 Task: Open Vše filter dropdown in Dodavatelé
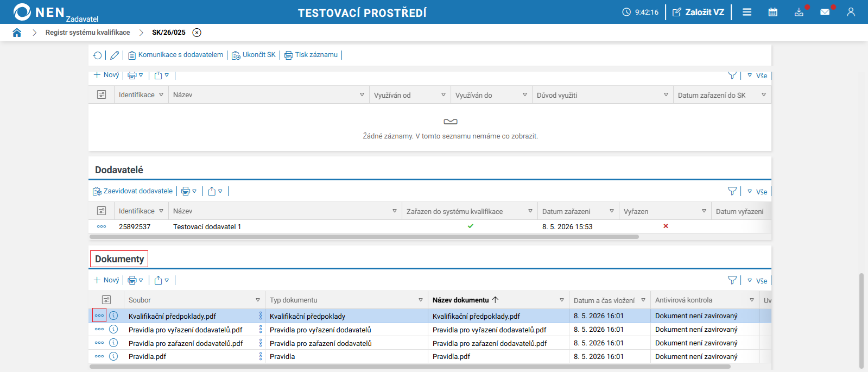tap(757, 192)
